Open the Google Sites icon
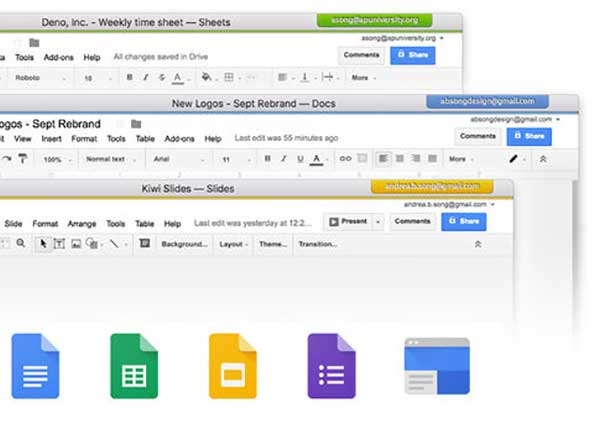Viewport: 600px width, 438px height. pyautogui.click(x=437, y=366)
